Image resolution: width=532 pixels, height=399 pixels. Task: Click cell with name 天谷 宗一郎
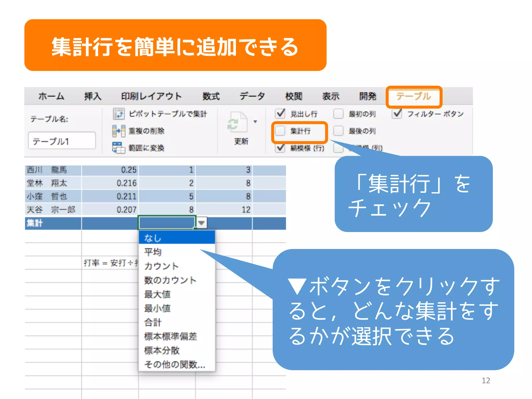pyautogui.click(x=53, y=210)
